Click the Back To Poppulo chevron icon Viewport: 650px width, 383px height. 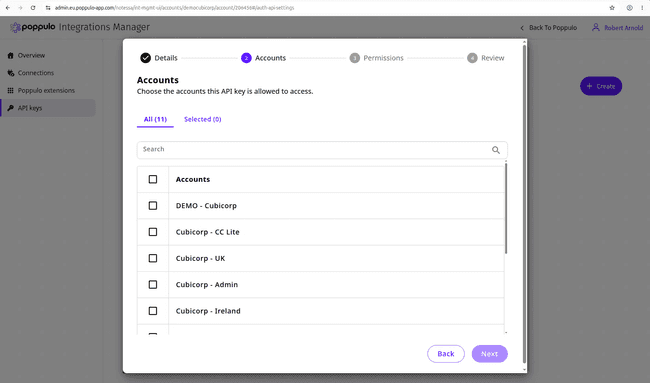[x=522, y=28]
